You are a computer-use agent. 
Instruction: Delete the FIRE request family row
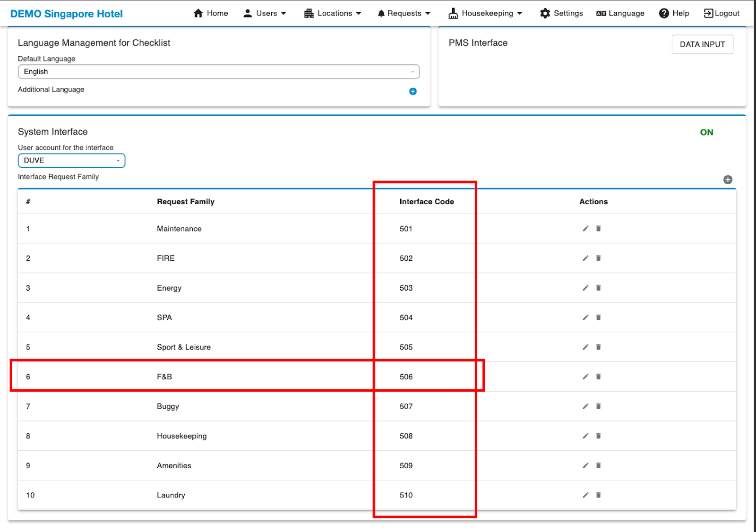(x=598, y=258)
